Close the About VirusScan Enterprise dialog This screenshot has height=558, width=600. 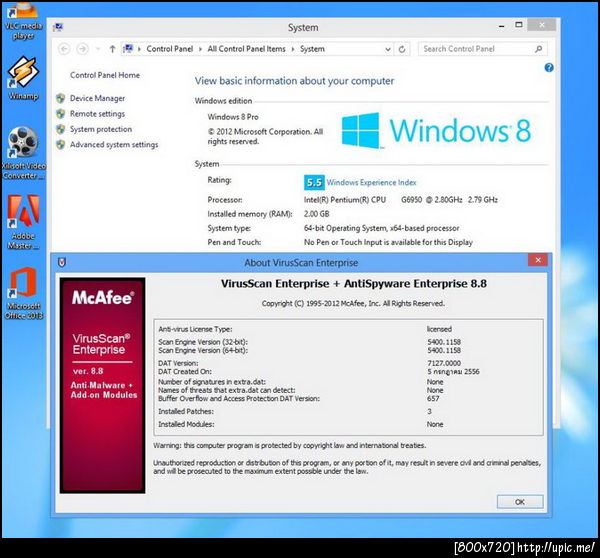[x=538, y=260]
